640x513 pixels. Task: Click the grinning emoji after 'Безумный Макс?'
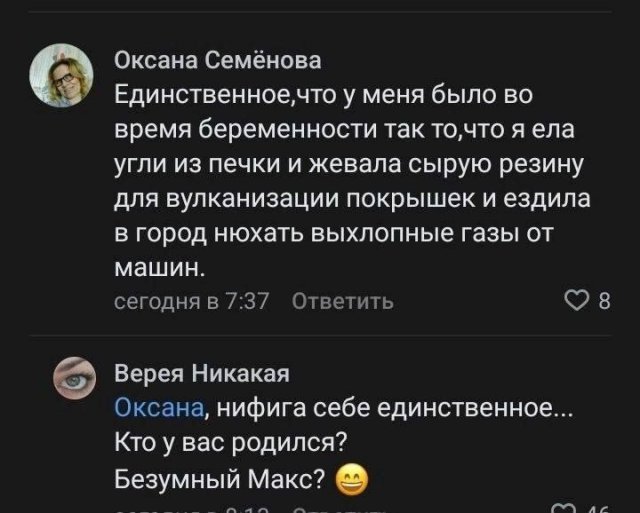pos(351,481)
